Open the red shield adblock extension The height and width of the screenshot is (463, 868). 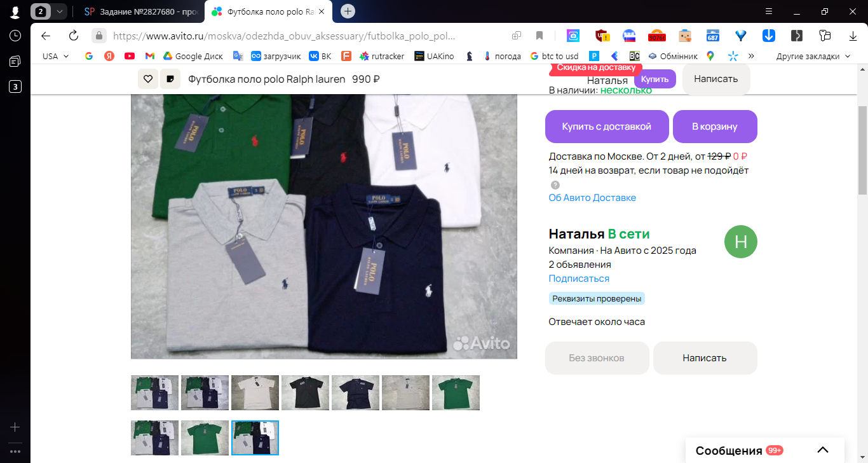coord(601,36)
